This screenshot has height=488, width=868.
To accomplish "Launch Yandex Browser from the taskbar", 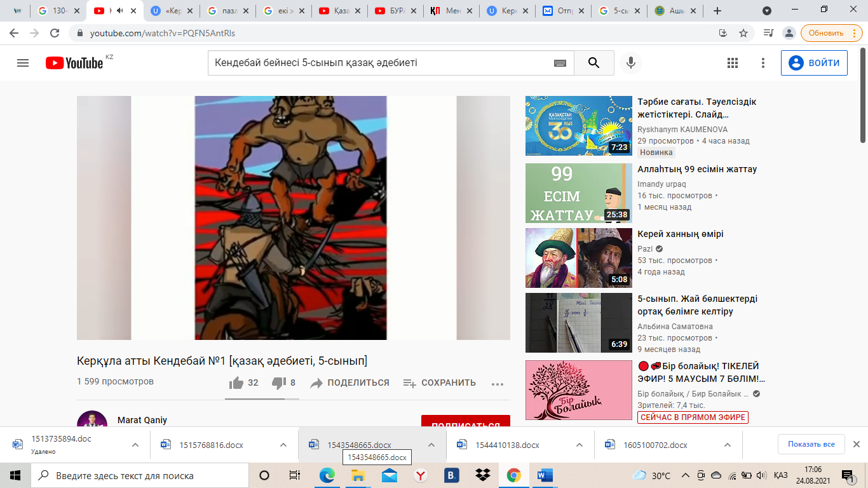I will 421,475.
